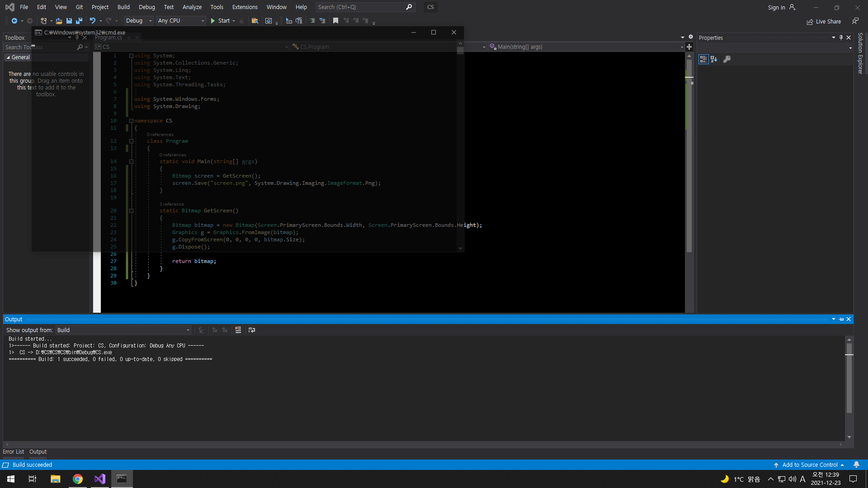Open the Show output from Build dropdown
Viewport: 868px width, 488px height.
point(123,330)
